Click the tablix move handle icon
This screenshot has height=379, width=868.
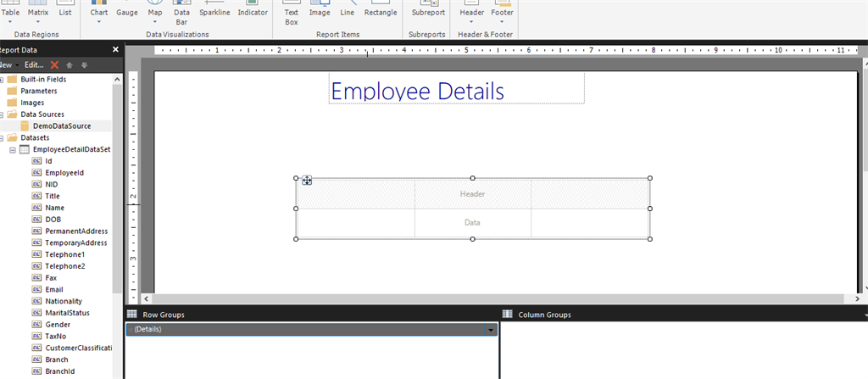[x=307, y=180]
